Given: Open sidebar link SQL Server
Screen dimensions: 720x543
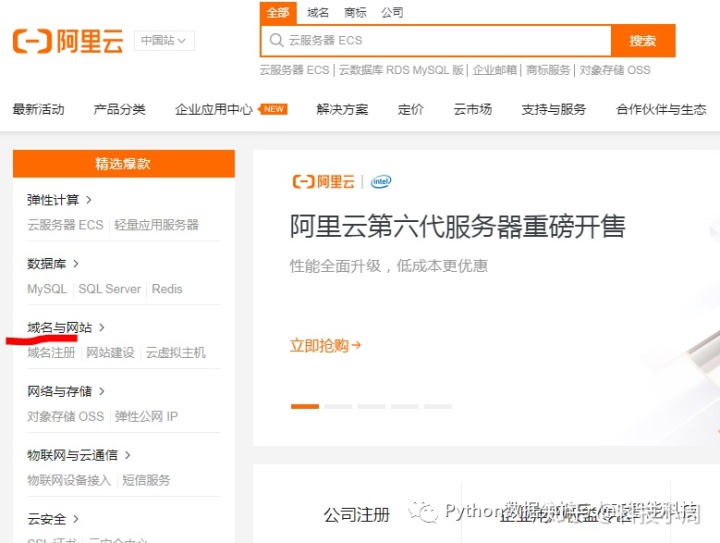Looking at the screenshot, I should [109, 289].
